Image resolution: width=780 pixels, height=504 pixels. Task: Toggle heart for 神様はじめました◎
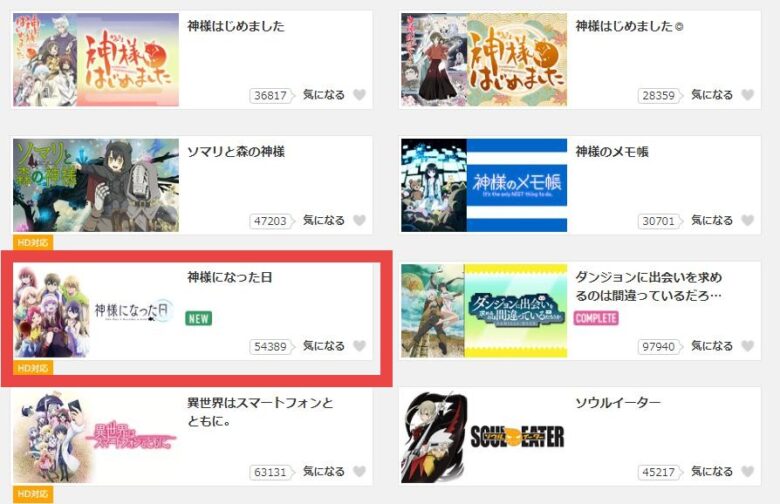747,95
